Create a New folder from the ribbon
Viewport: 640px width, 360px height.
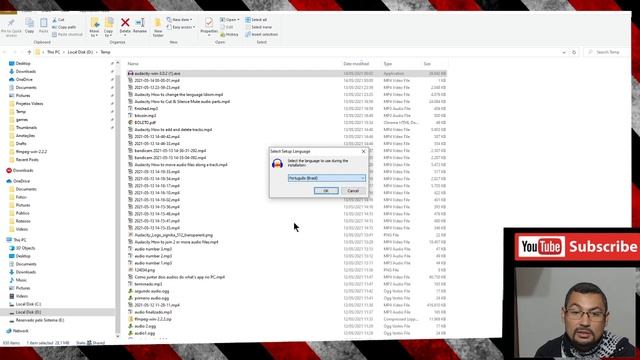[x=158, y=27]
